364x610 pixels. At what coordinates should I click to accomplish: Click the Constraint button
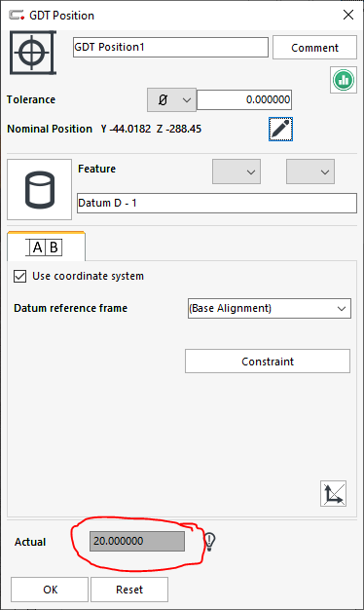click(x=268, y=362)
